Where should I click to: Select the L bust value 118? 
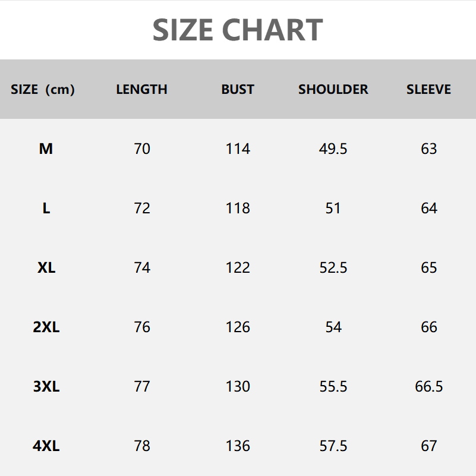(x=238, y=208)
